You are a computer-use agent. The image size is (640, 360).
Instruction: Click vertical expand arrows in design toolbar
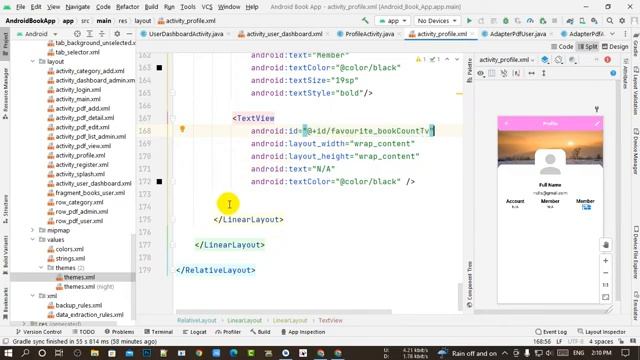click(544, 73)
